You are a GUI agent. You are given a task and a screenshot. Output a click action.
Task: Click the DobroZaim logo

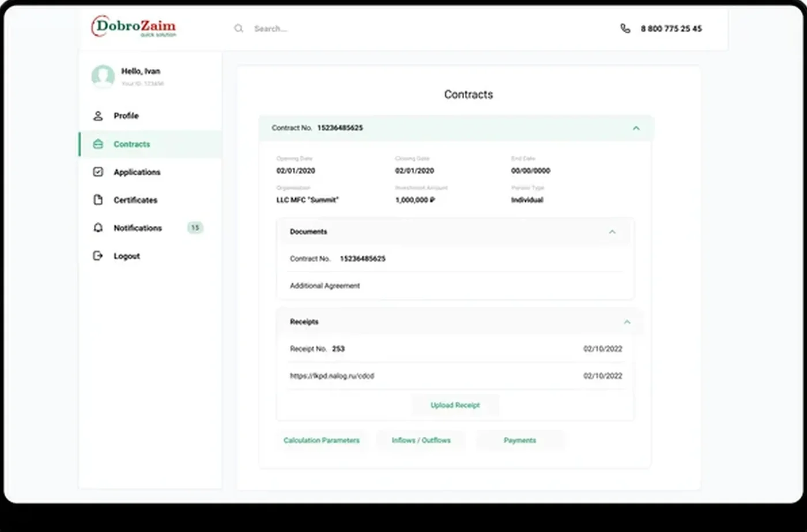point(134,27)
